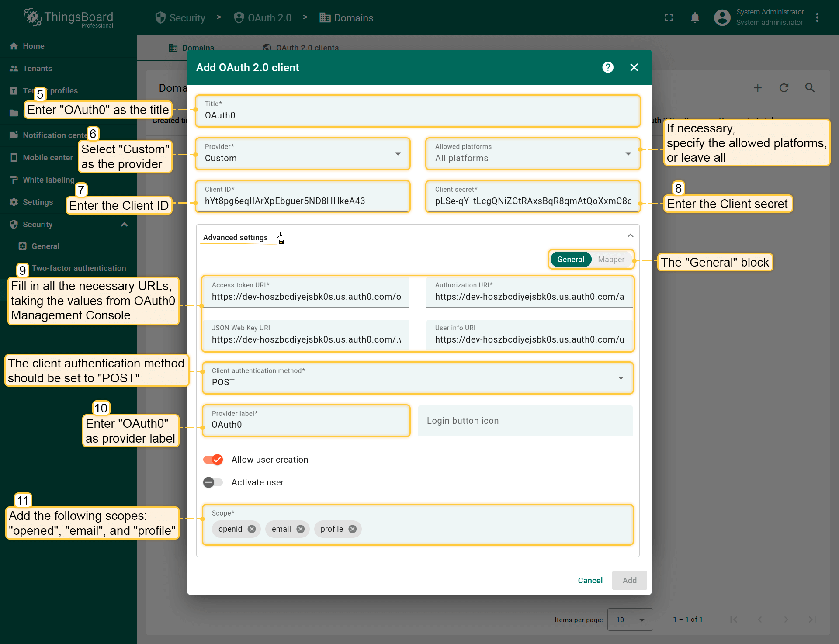Click the Login button icon field
The height and width of the screenshot is (644, 839).
[525, 421]
